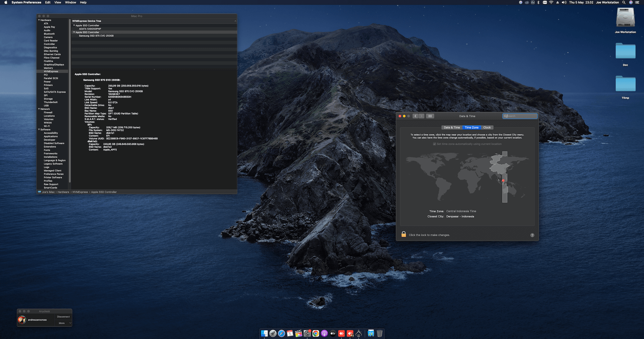Switch to the Clock tab

487,128
